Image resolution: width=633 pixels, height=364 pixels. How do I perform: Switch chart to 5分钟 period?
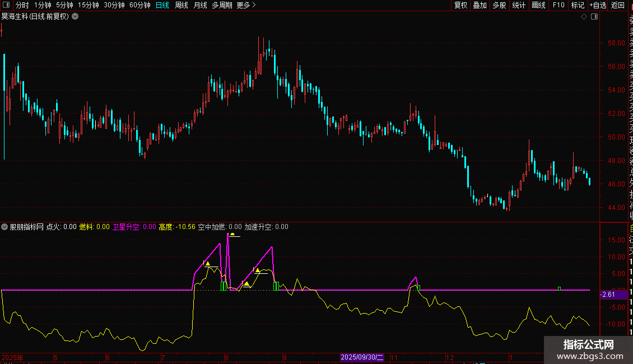64,5
